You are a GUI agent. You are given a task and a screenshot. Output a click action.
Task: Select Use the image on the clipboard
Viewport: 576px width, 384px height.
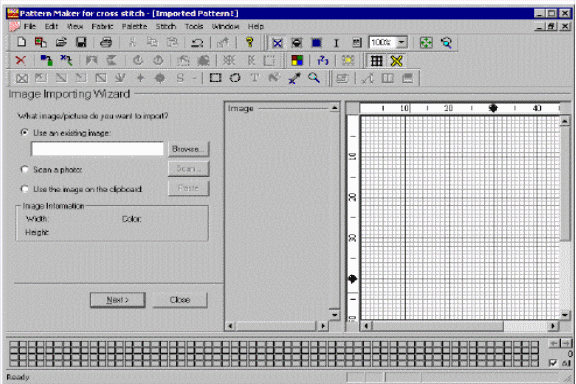pyautogui.click(x=25, y=189)
